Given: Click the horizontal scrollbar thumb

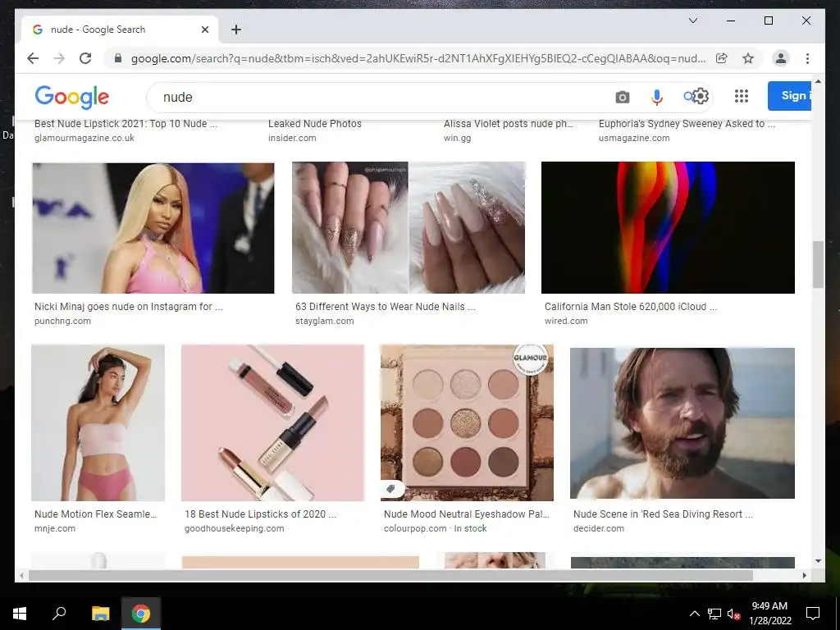Looking at the screenshot, I should point(390,575).
